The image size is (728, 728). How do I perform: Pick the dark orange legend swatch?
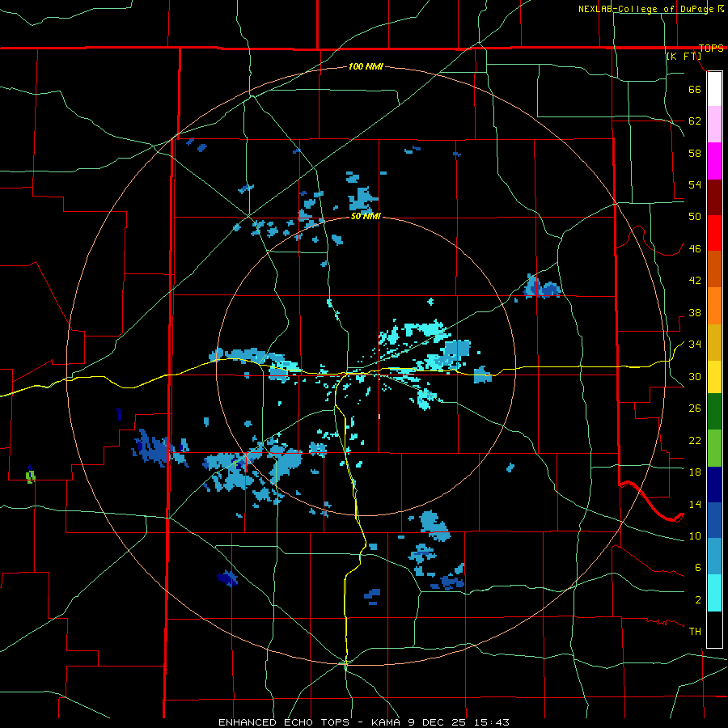[x=714, y=269]
